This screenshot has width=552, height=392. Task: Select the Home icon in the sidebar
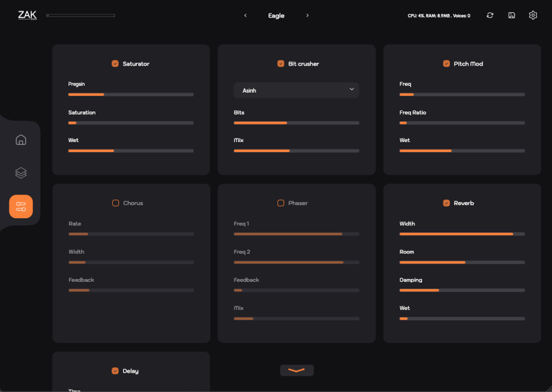(20, 140)
